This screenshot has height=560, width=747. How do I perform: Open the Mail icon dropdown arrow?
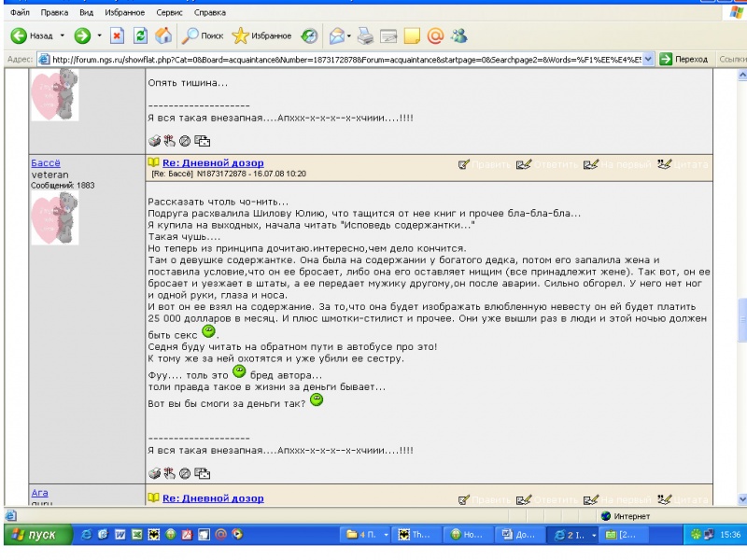351,36
